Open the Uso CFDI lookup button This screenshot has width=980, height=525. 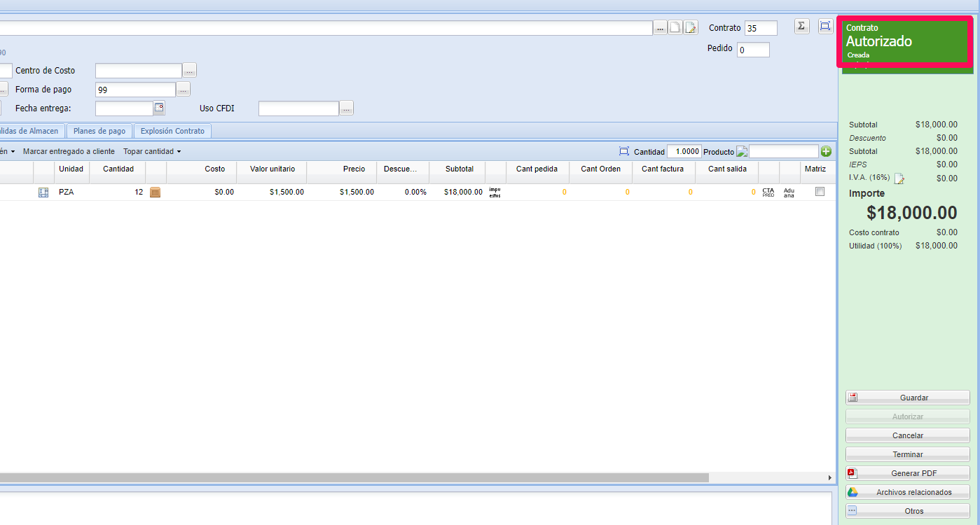click(347, 108)
